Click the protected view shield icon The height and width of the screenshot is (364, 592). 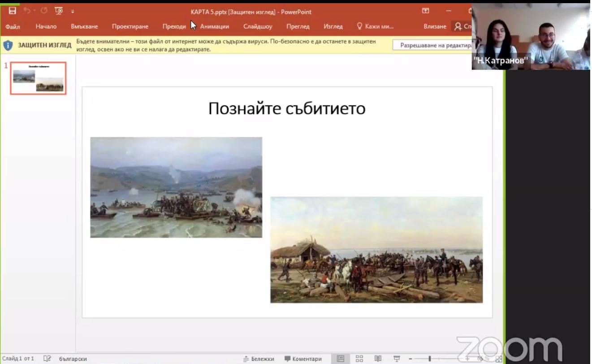point(8,45)
